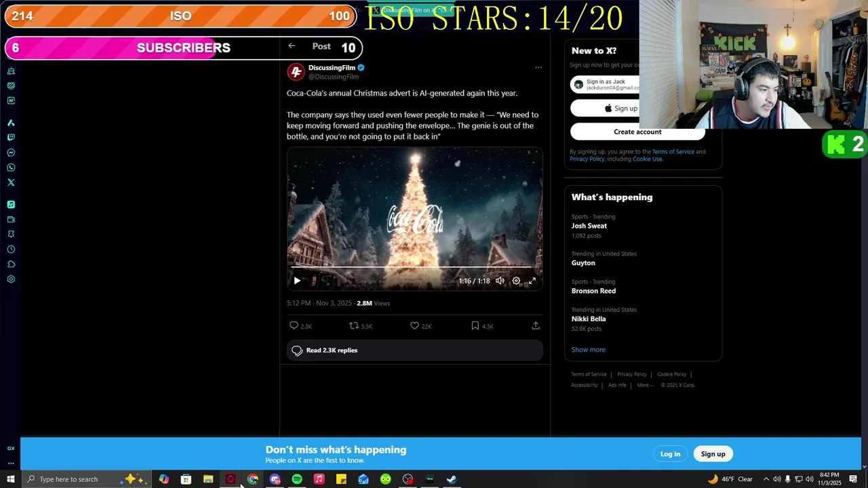Expand the footer More menu
This screenshot has width=868, height=488.
pos(645,385)
